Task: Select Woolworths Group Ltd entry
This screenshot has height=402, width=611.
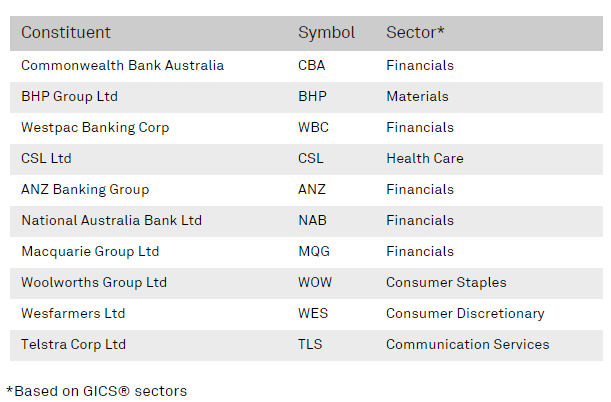Action: 94,282
